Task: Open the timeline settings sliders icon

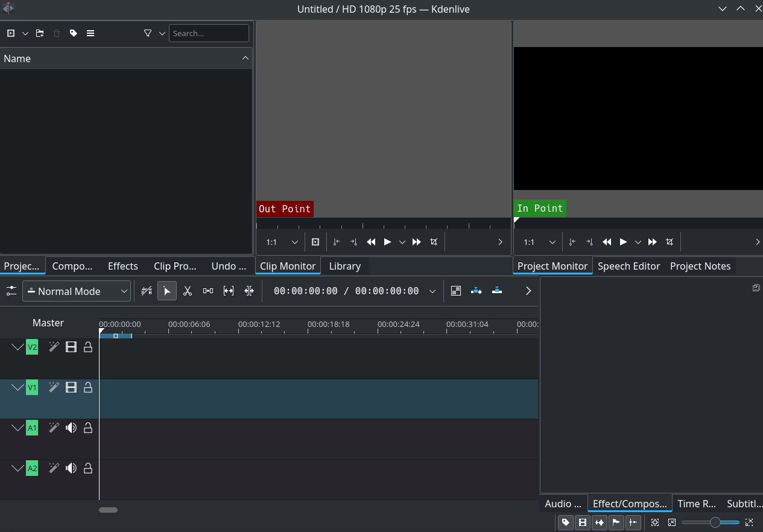Action: point(11,291)
